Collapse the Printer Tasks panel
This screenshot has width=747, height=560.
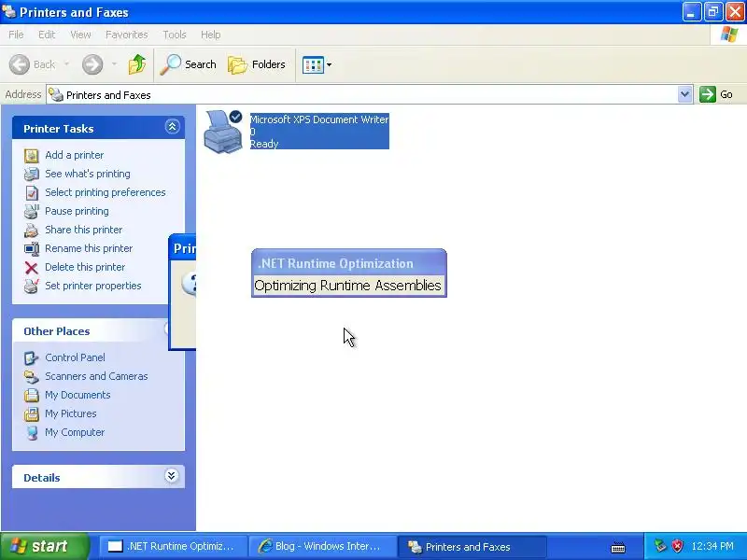pos(172,127)
